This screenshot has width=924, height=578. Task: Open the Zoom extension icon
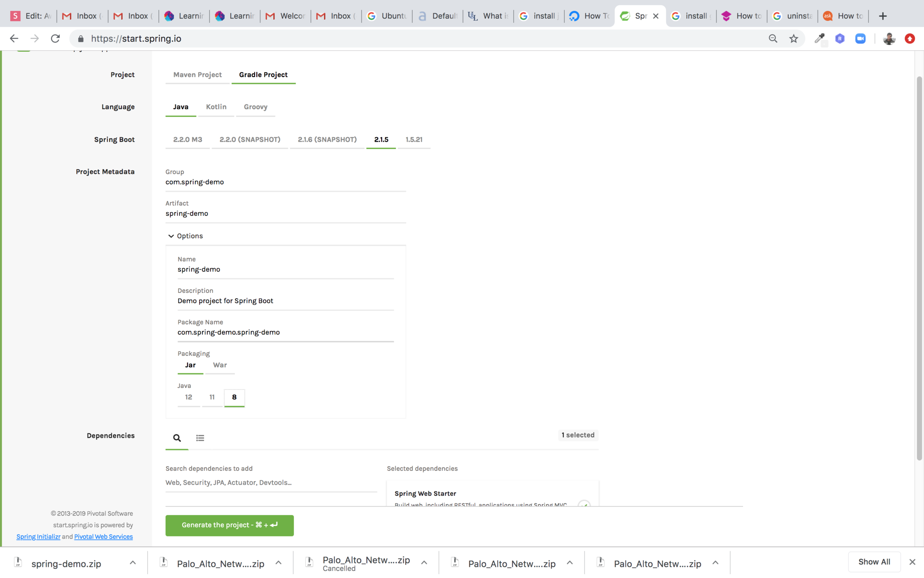coord(860,39)
